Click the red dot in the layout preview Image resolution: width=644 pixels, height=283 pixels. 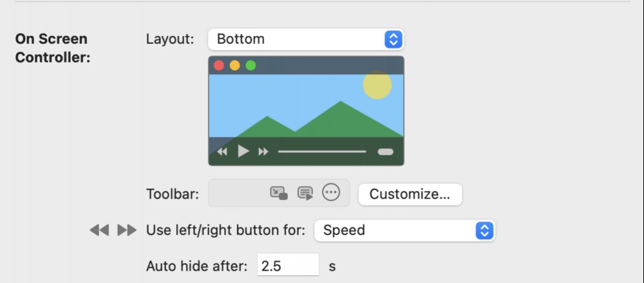click(219, 65)
